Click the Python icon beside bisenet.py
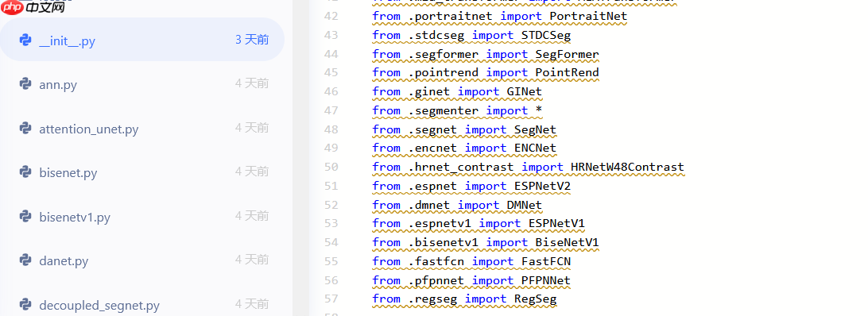Screen dimensions: 868x316 (25, 171)
